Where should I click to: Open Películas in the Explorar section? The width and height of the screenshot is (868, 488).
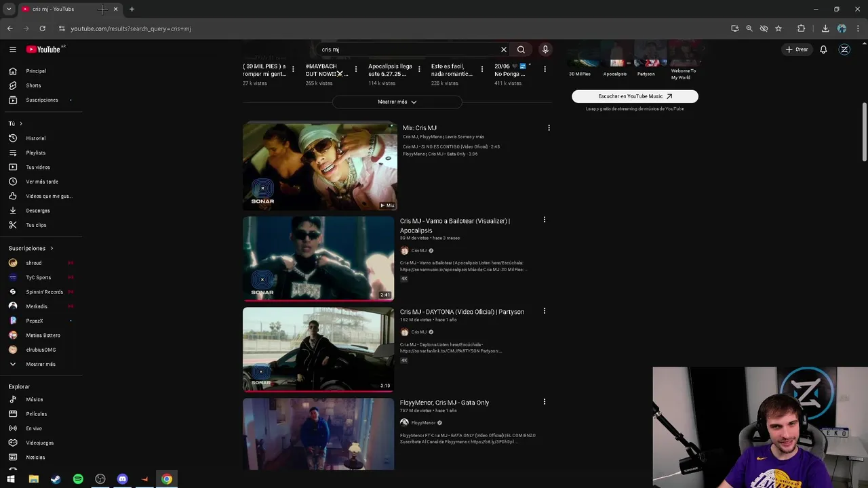tap(36, 414)
